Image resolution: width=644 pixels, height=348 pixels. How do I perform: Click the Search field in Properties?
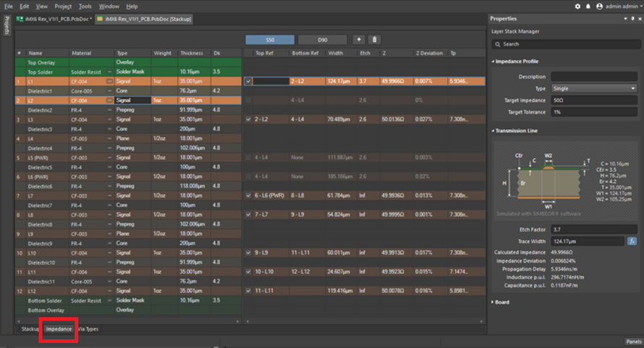(x=564, y=44)
